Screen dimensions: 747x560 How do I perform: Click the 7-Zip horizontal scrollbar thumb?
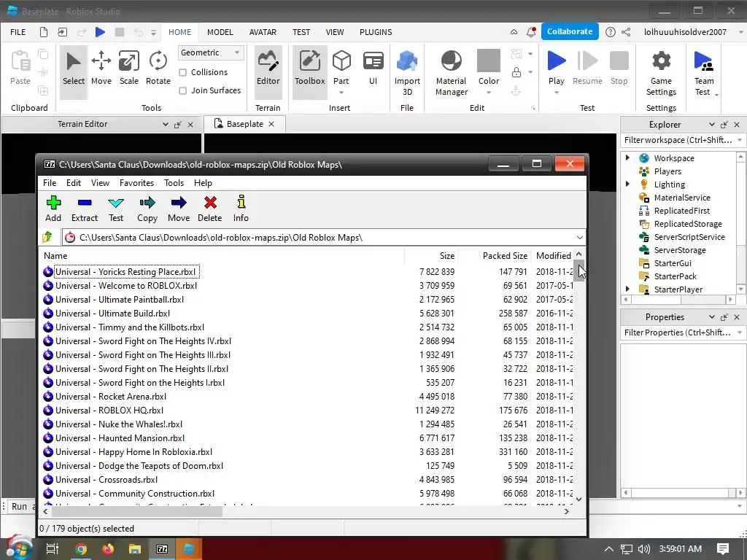click(x=137, y=511)
